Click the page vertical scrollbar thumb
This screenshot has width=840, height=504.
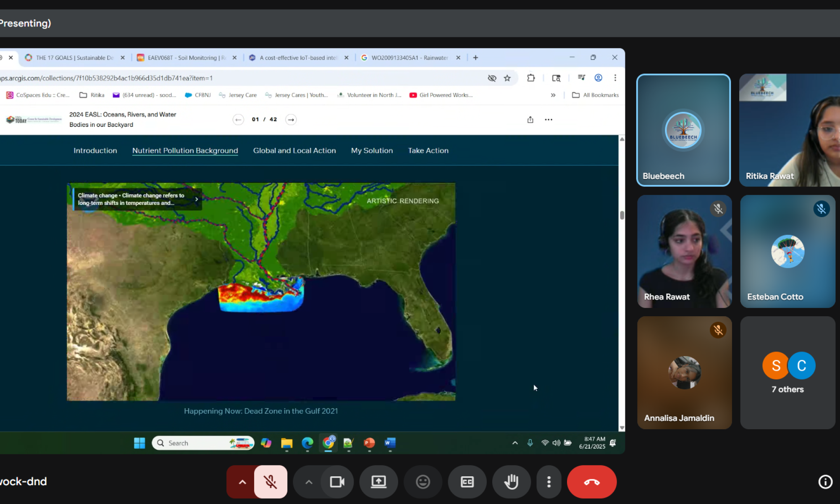point(622,215)
